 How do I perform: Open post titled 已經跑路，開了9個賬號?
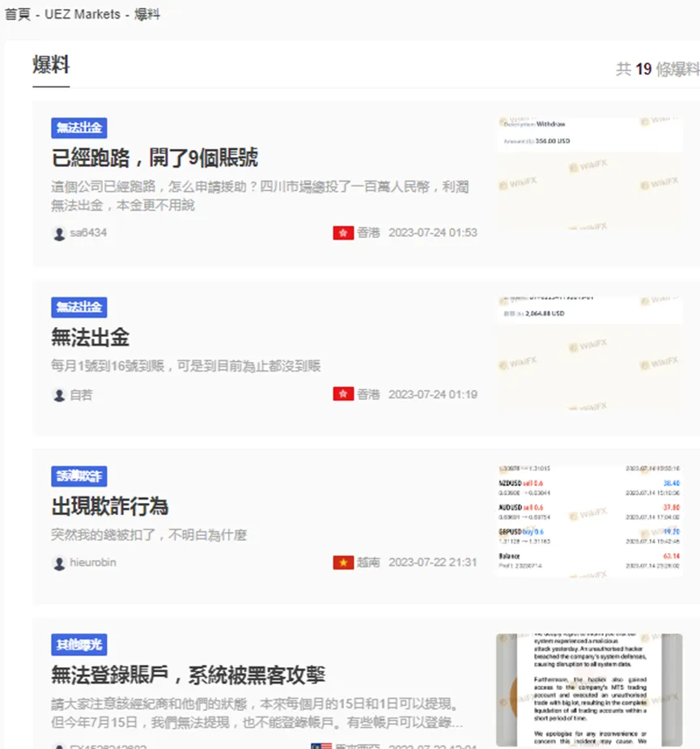click(155, 158)
